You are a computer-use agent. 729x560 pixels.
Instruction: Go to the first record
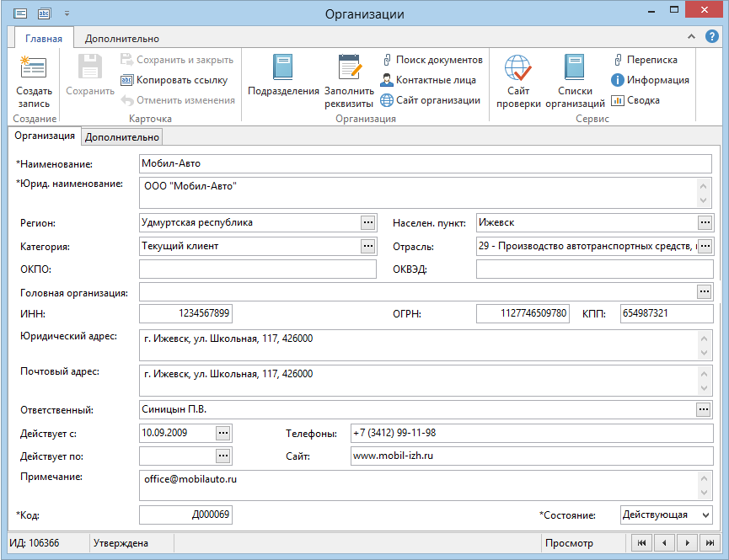coord(641,543)
